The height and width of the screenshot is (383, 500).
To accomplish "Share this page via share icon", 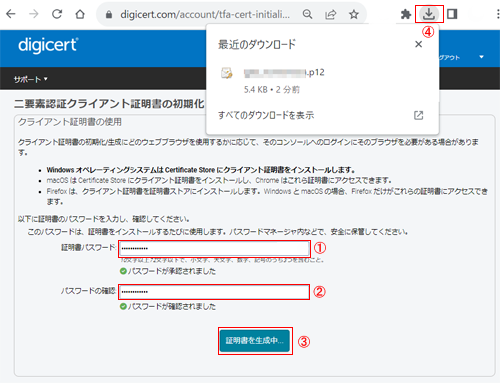I will coord(330,14).
